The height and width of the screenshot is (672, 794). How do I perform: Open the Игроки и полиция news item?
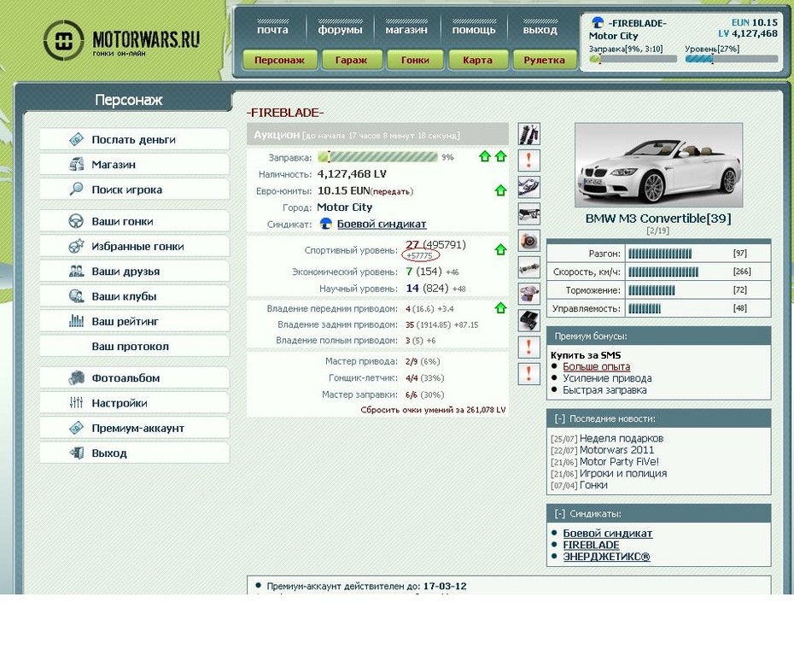click(623, 473)
